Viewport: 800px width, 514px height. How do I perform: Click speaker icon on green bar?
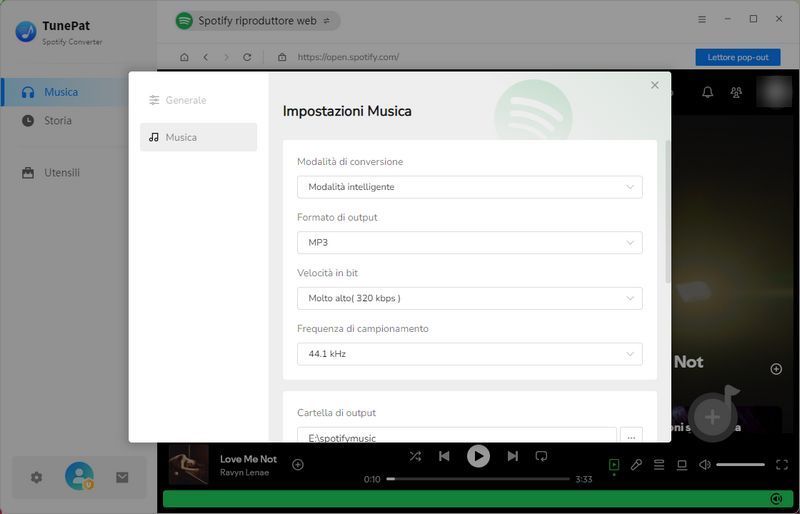(x=776, y=498)
